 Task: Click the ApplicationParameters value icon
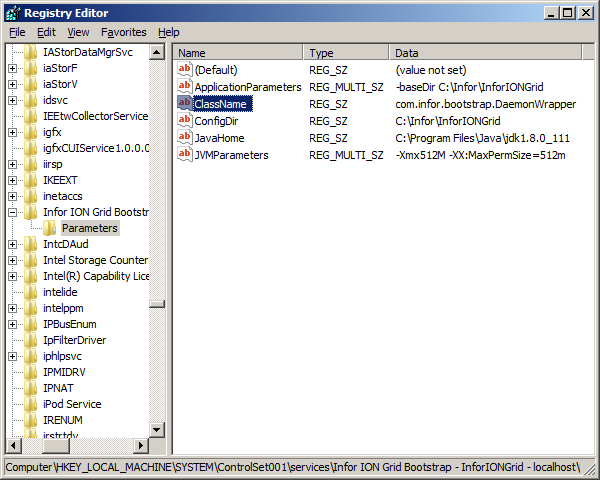(184, 86)
